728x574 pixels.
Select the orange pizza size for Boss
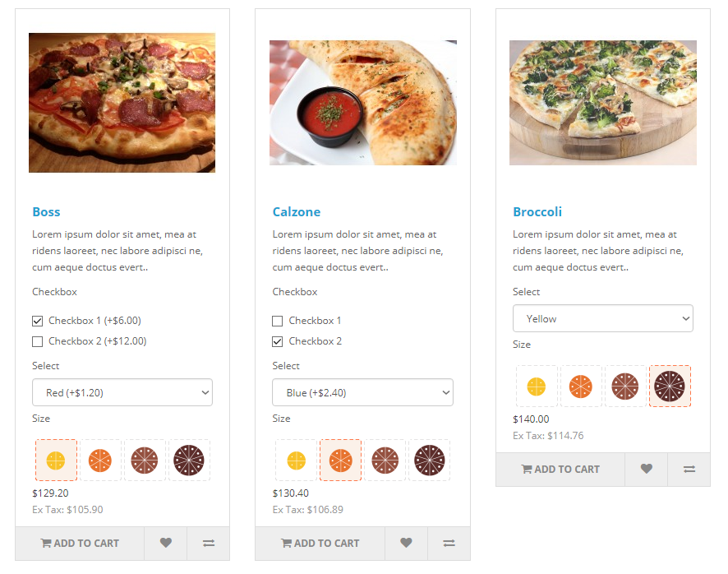point(100,460)
